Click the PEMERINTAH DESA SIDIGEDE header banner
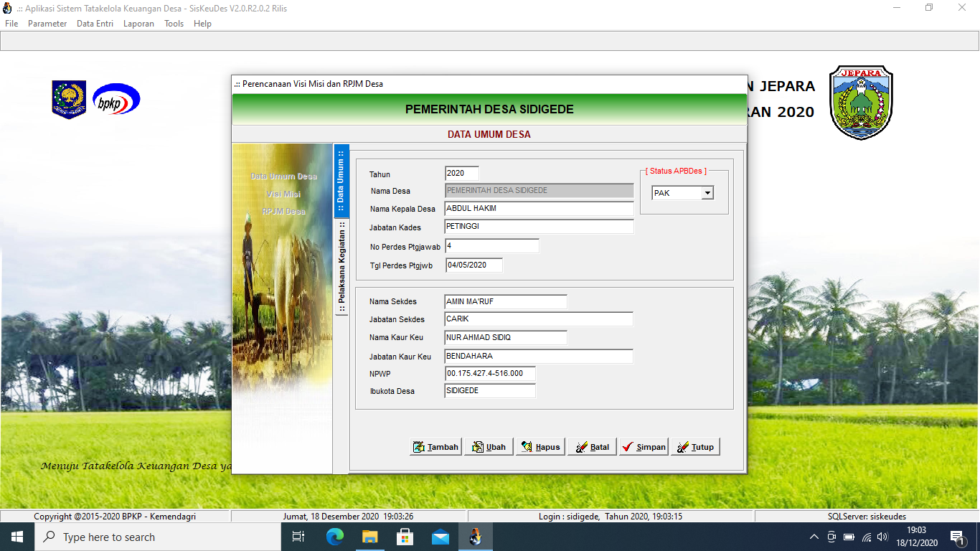 tap(489, 109)
